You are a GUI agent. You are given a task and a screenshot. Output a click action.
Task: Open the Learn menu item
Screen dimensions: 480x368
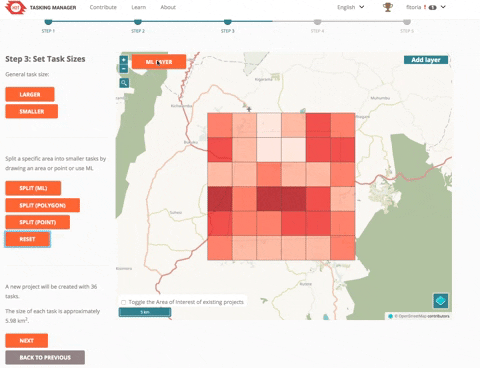pos(139,7)
